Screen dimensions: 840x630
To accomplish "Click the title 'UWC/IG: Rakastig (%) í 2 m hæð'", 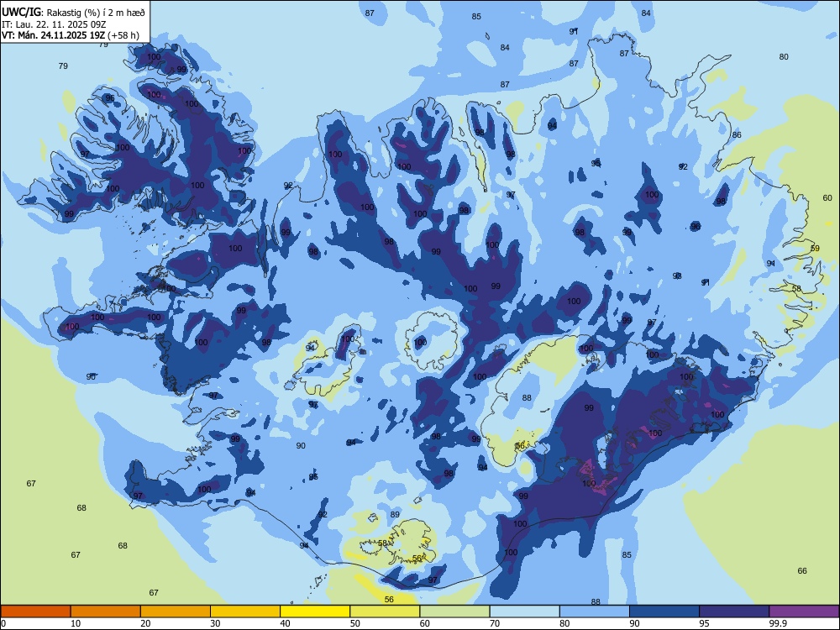I will (73, 13).
